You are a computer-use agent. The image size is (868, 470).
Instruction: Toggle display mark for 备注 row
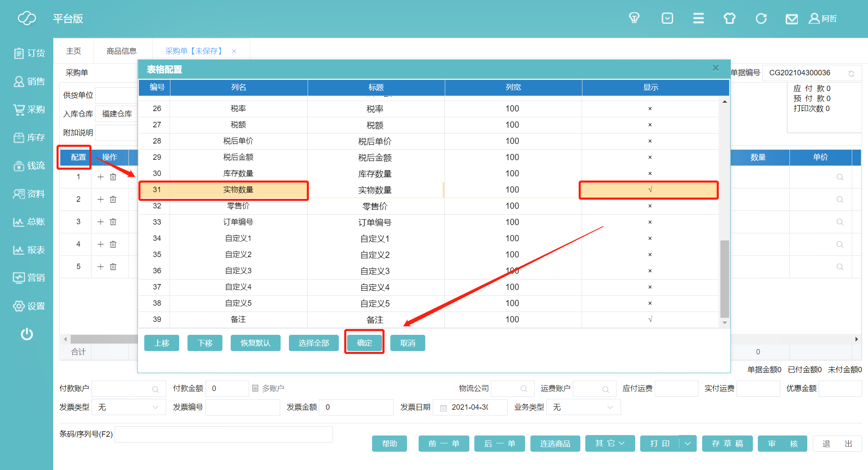pos(650,319)
